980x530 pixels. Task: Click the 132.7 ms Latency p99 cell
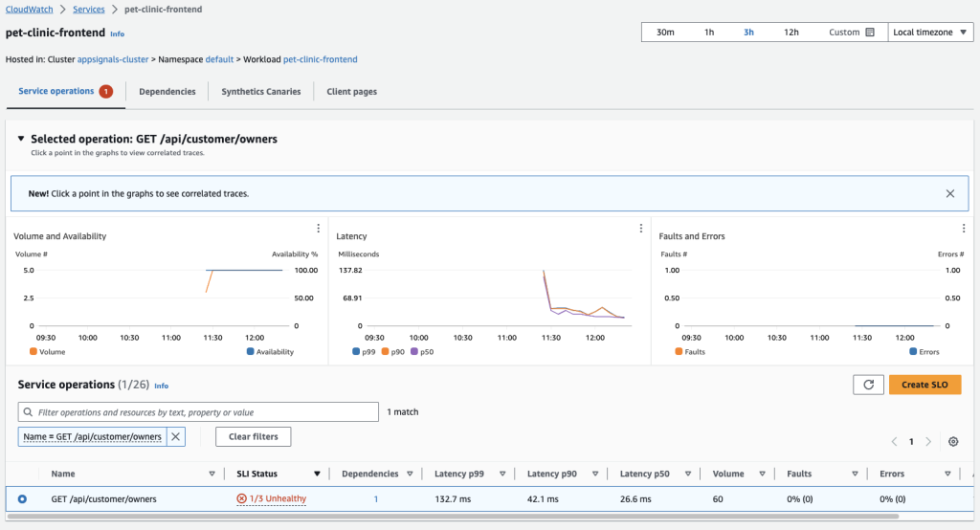(453, 498)
